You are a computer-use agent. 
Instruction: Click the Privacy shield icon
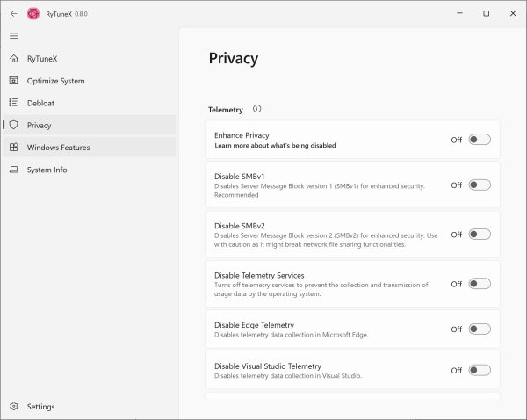click(13, 126)
